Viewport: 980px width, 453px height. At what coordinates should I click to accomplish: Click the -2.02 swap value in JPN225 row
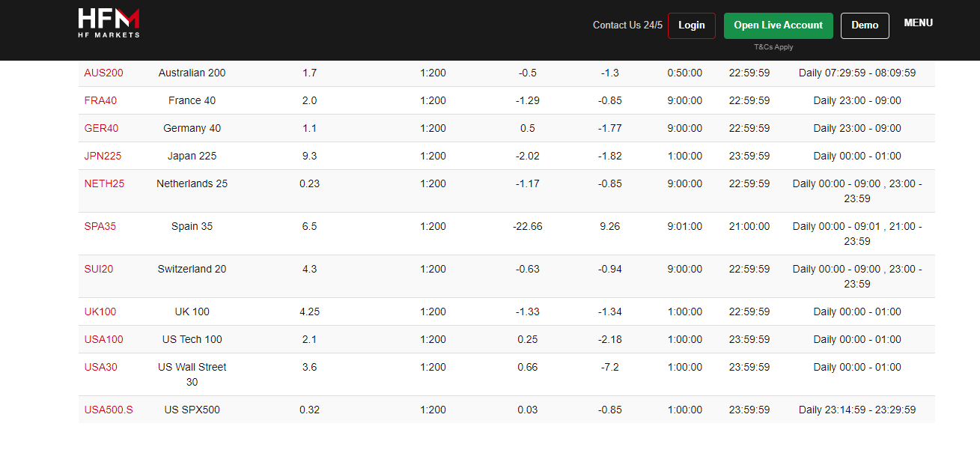pyautogui.click(x=528, y=156)
